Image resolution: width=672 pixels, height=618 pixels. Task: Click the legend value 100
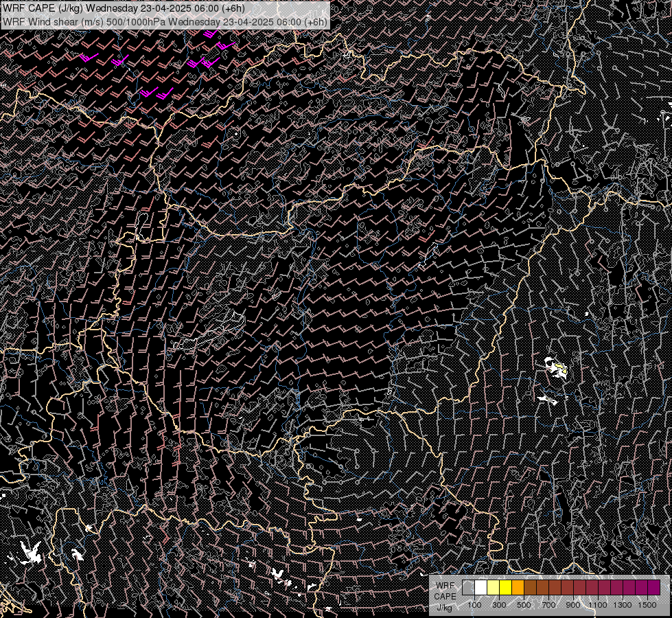474,605
